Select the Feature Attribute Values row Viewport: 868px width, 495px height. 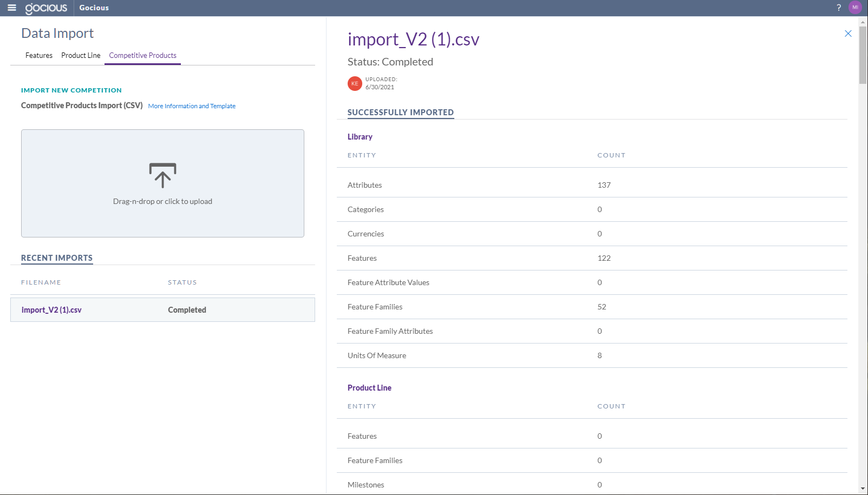click(x=592, y=282)
